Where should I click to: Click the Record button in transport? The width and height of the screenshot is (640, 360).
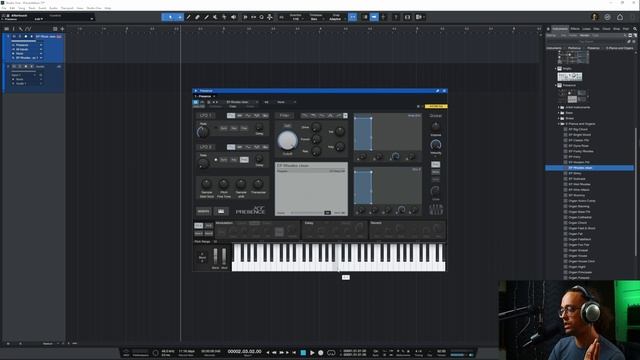(x=321, y=353)
